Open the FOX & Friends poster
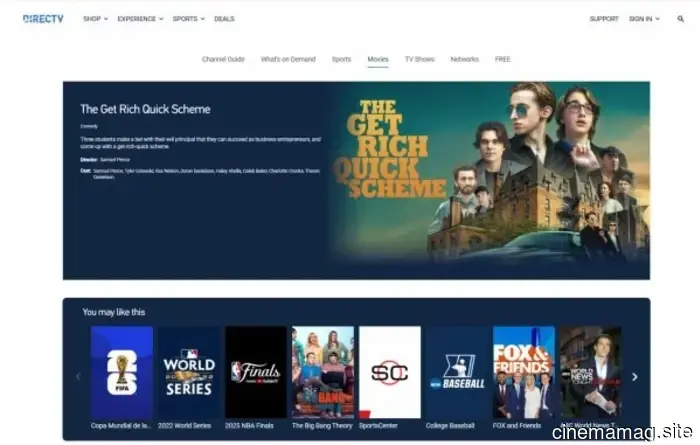 click(524, 372)
